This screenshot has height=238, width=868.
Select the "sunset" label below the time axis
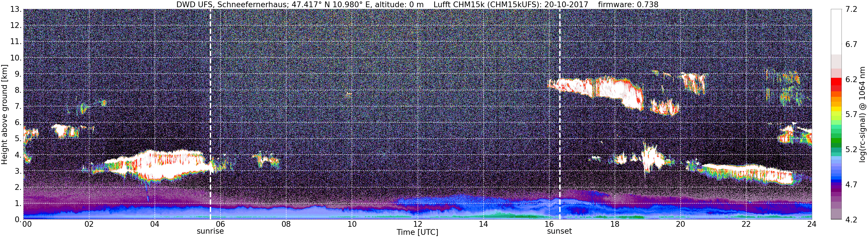(x=559, y=231)
